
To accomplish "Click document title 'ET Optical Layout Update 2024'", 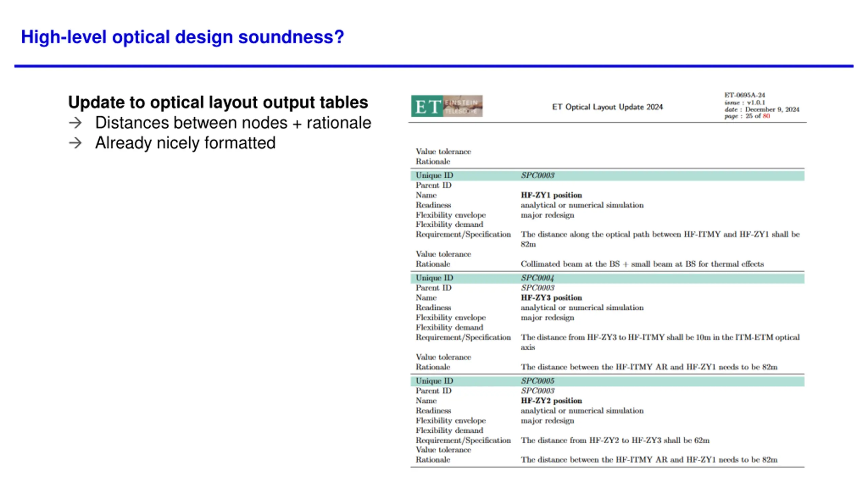I will coord(607,107).
